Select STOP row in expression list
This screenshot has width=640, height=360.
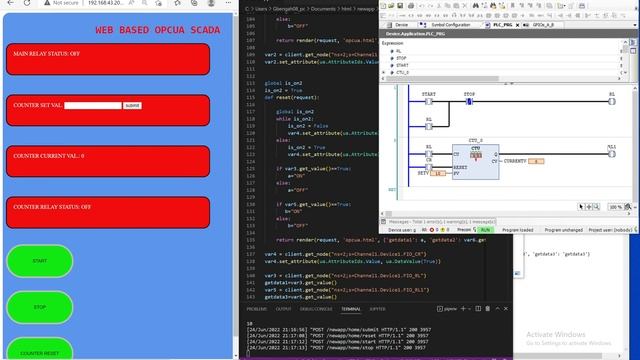(502, 58)
